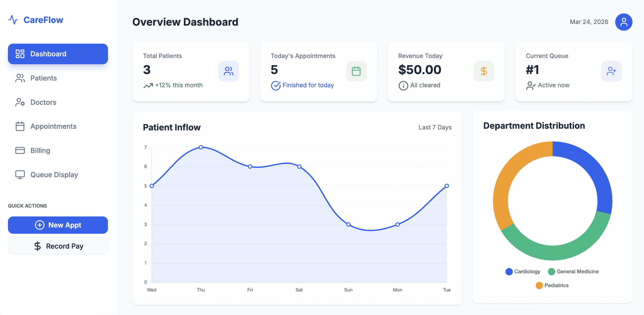644x315 pixels.
Task: Click the Total Patients people icon
Action: click(228, 71)
